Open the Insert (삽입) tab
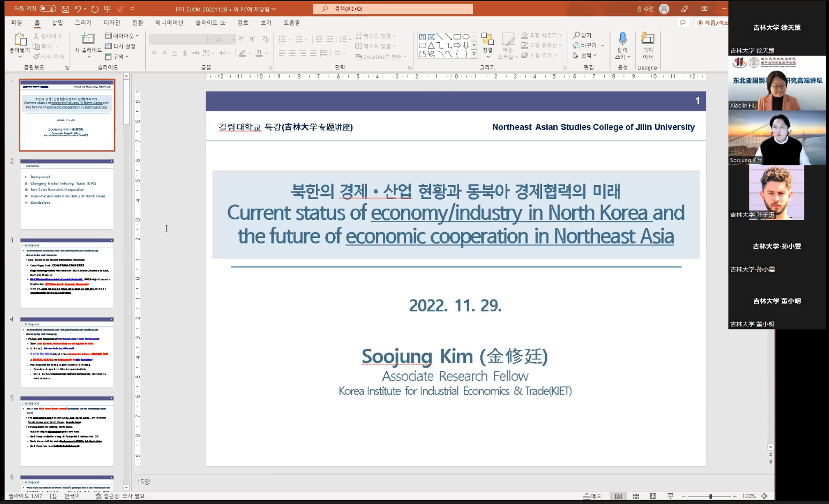Viewport: 829px width, 504px height. [x=57, y=22]
